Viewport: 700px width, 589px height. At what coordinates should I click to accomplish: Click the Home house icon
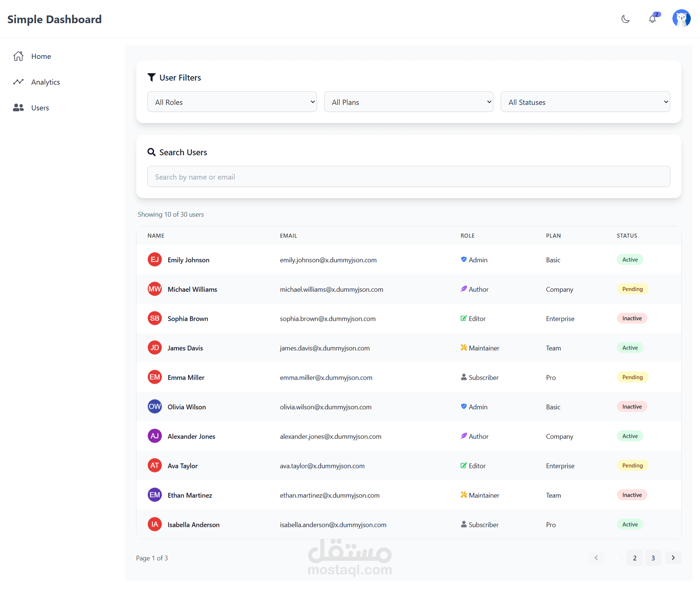[18, 56]
